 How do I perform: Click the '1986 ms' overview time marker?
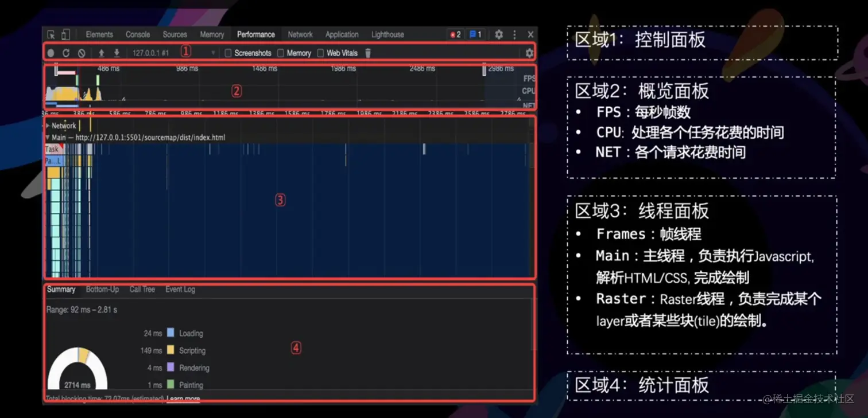[x=343, y=68]
